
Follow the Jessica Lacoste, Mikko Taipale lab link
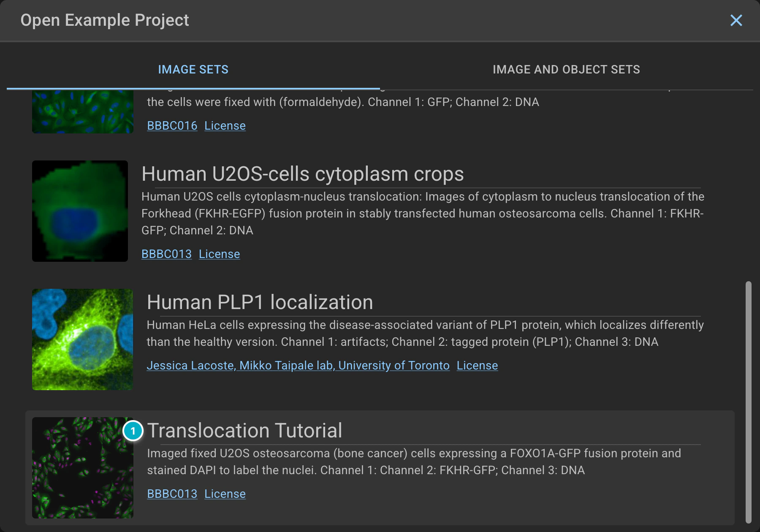298,366
